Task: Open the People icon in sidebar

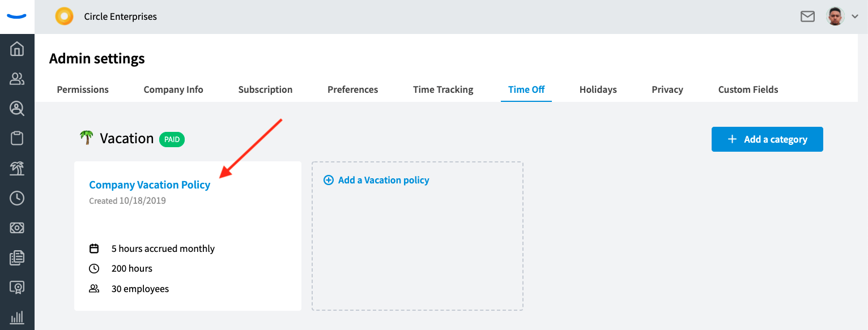Action: [17, 79]
